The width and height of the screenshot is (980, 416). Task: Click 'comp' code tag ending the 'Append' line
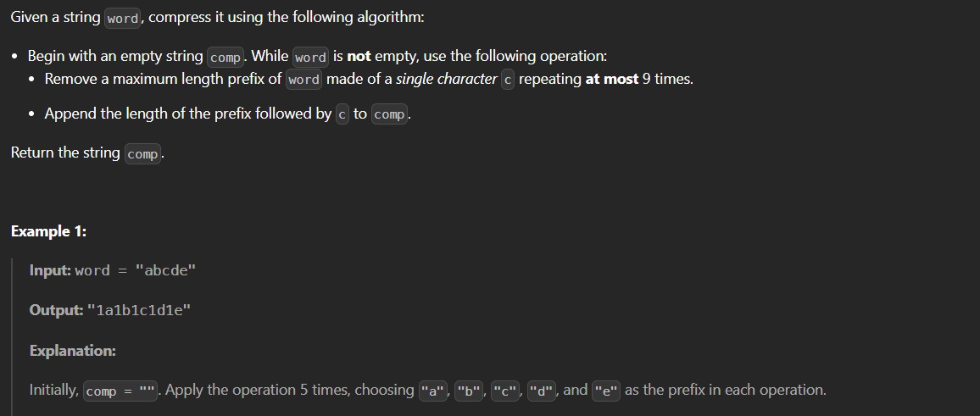[x=389, y=114]
